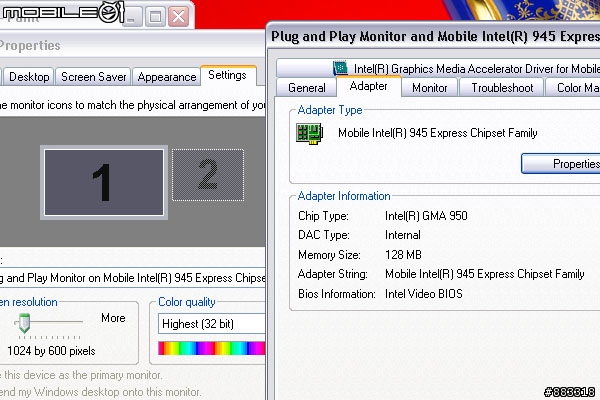The image size is (600, 400).
Task: Click the 'More' label of the resolution slider
Action: [113, 318]
